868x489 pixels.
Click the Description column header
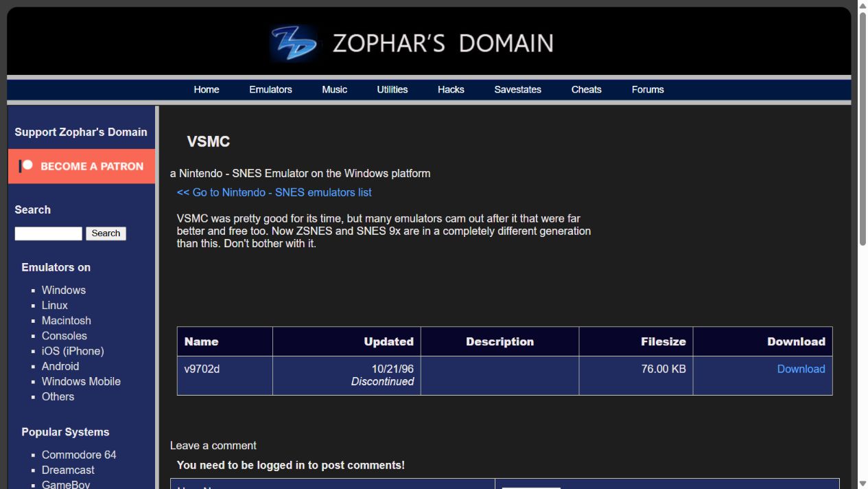pyautogui.click(x=500, y=341)
